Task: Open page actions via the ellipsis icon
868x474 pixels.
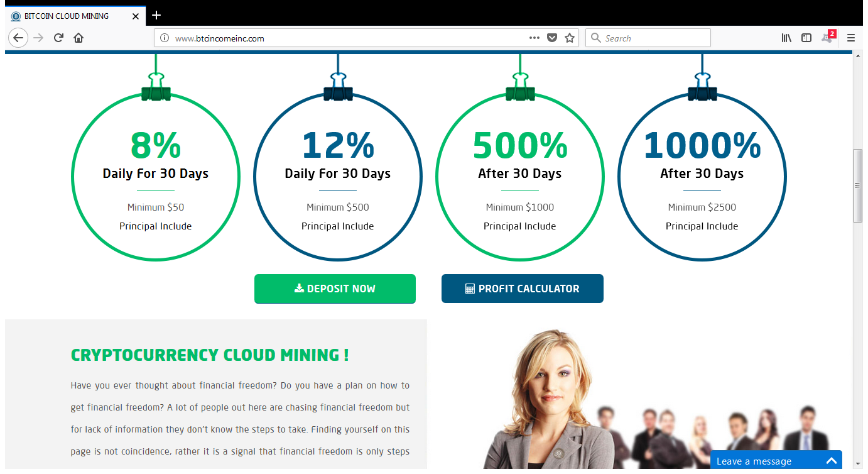Action: 534,38
